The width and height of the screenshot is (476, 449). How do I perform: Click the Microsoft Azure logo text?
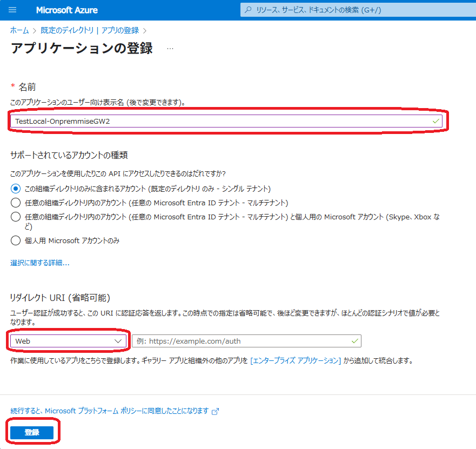click(x=67, y=10)
